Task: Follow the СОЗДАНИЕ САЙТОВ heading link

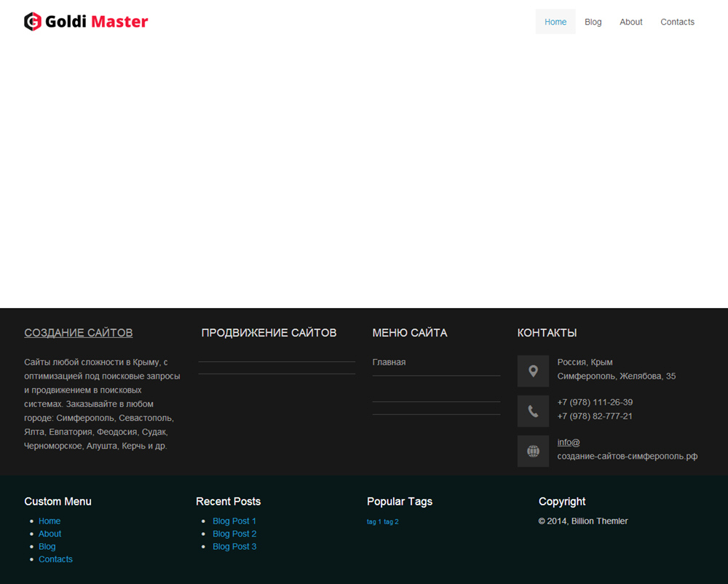Action: [x=79, y=333]
